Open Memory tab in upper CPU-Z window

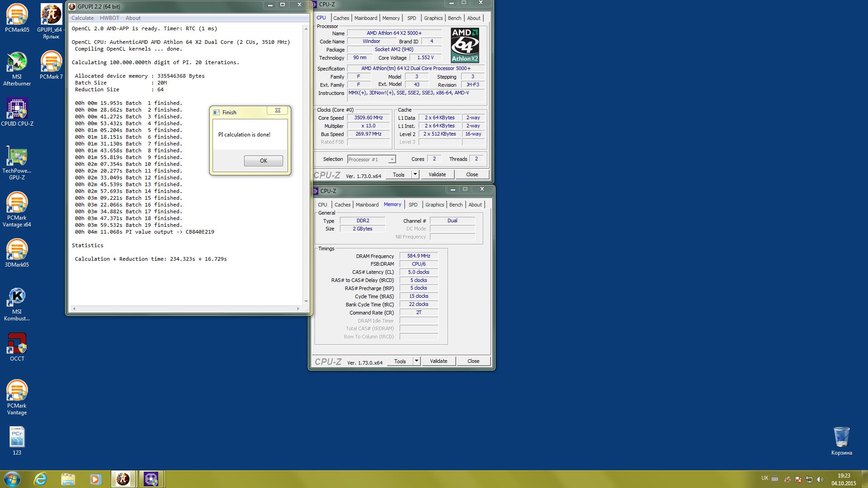[x=391, y=18]
